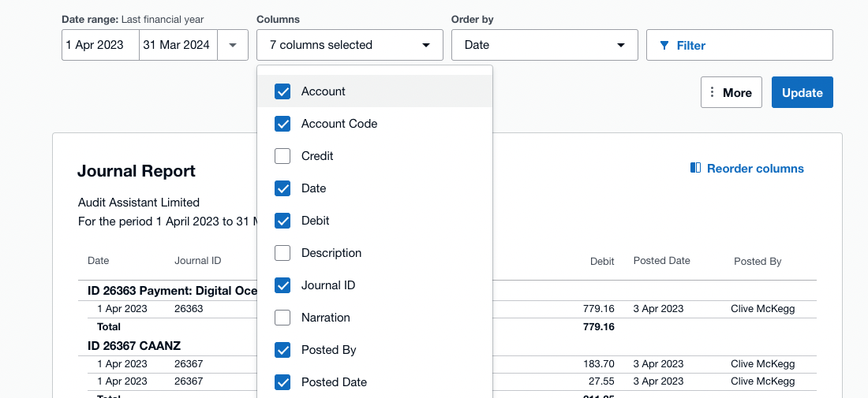Click Posted Date 3 Apr 2023 in 183.70 row
This screenshot has width=868, height=398.
[x=658, y=364]
